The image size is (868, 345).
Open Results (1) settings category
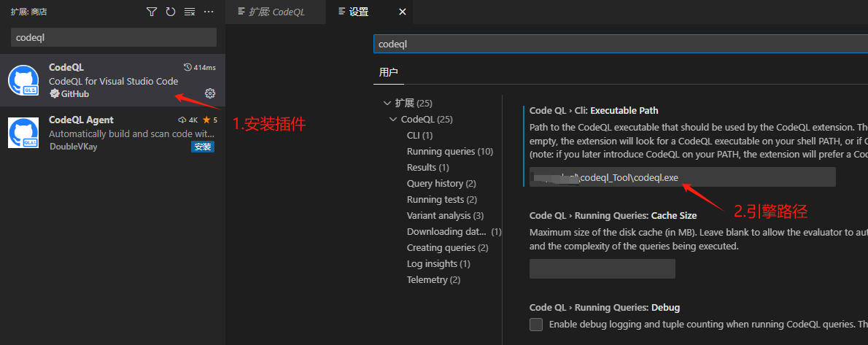click(x=428, y=167)
